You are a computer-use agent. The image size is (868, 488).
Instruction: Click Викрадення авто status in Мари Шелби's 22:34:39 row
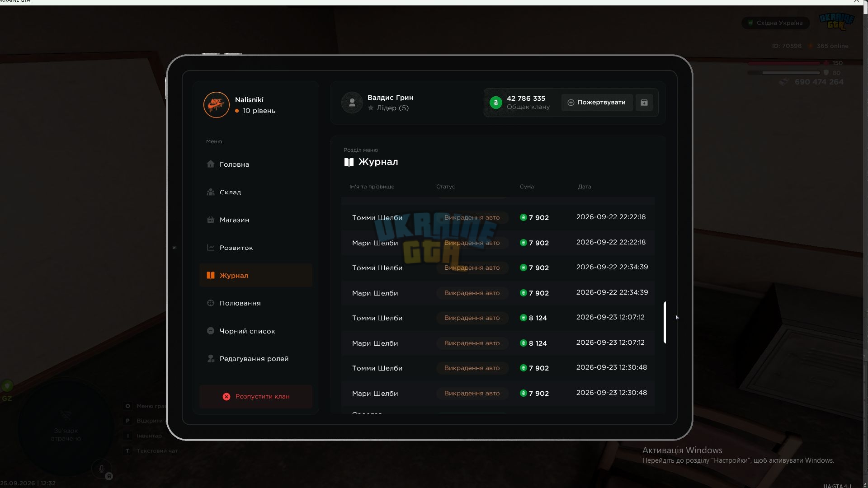[472, 293]
